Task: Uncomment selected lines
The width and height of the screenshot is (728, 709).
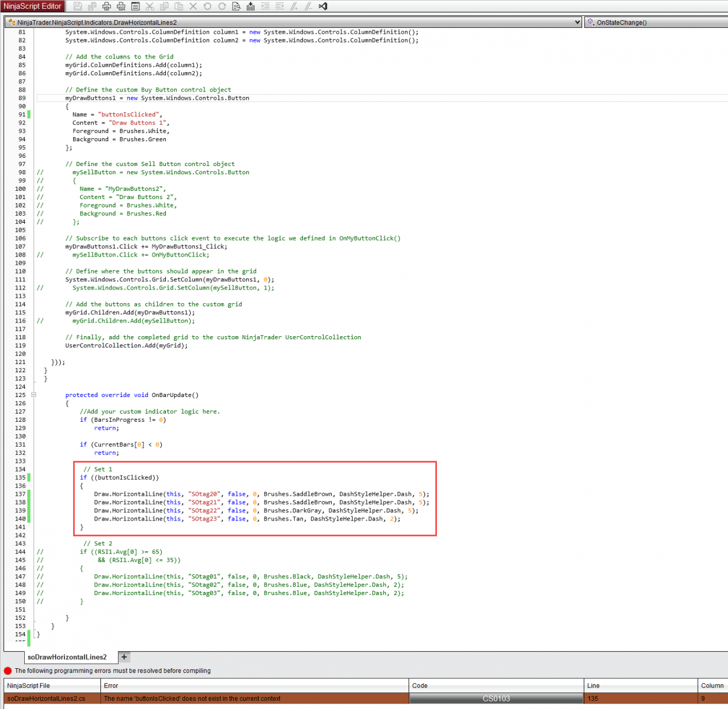Action: pos(308,6)
